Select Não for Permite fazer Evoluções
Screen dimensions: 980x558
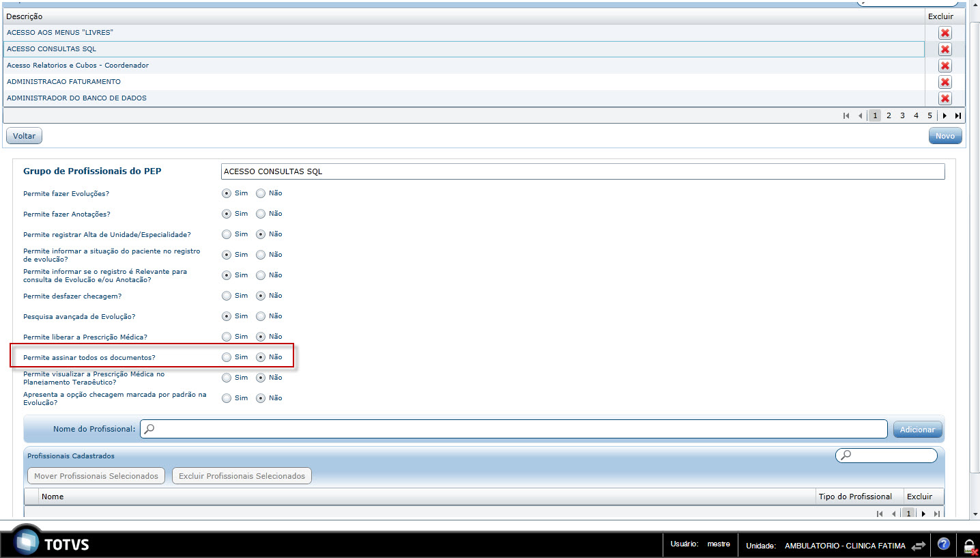[261, 193]
